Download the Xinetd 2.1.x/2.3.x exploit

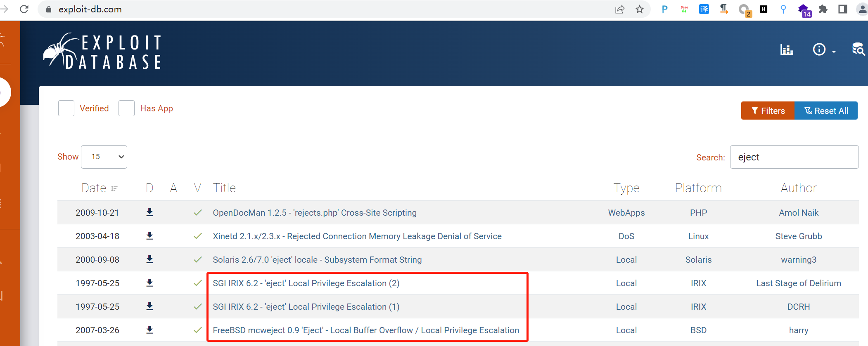(x=149, y=235)
